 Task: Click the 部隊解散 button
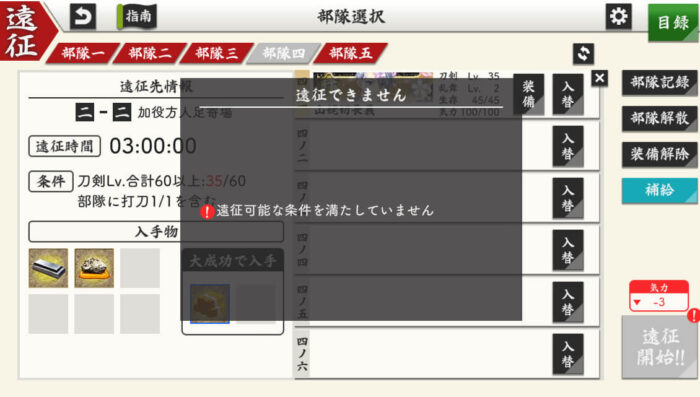click(659, 118)
